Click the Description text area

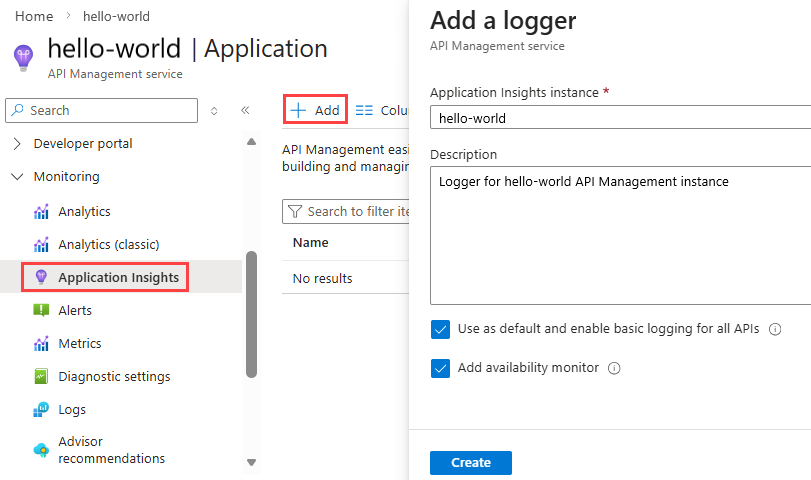point(620,235)
